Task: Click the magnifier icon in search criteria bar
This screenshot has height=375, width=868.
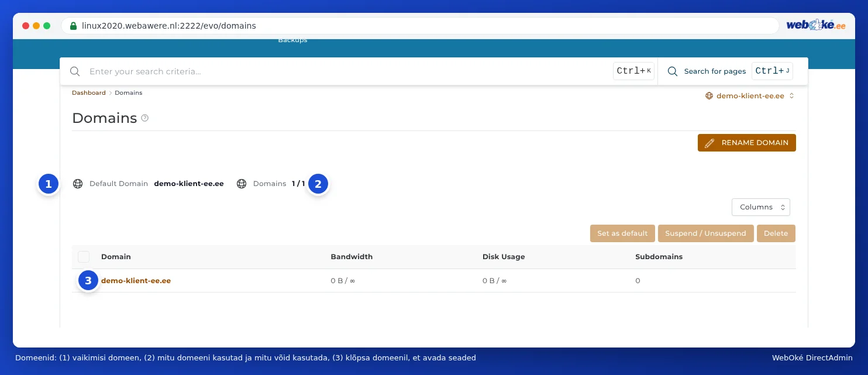Action: (75, 71)
